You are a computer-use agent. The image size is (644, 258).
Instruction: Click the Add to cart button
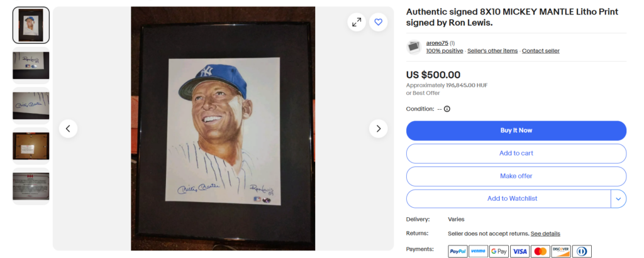coord(516,153)
